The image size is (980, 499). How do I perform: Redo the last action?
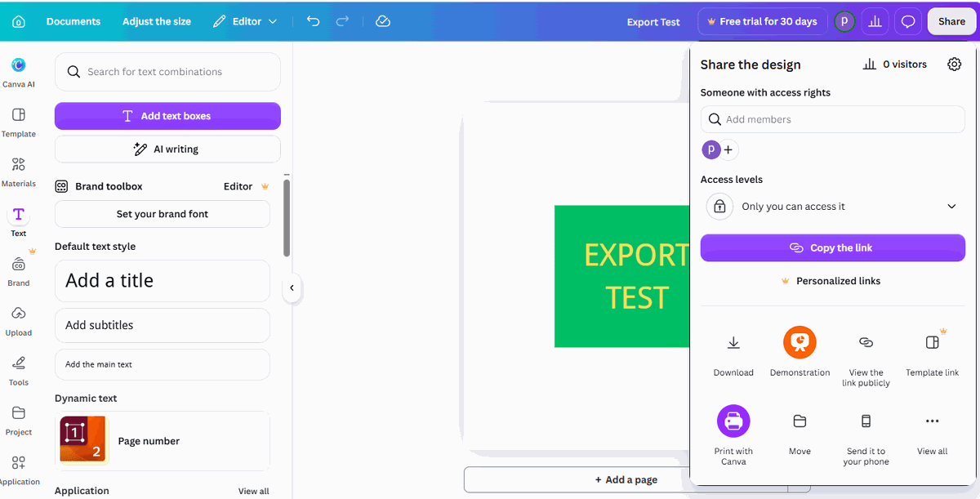[343, 21]
